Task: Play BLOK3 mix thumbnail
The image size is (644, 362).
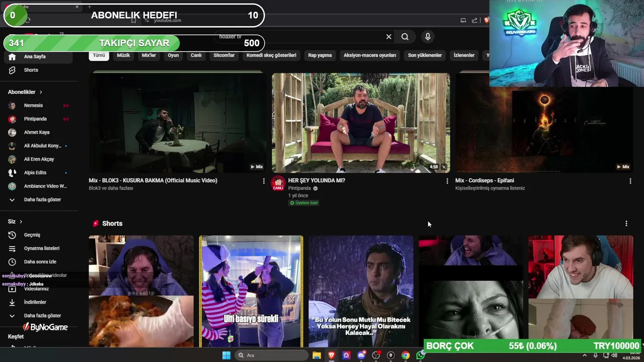Action: coord(178,123)
